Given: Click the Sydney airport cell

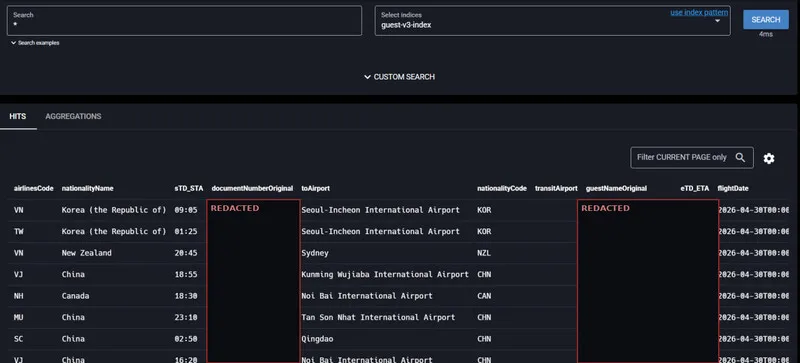Looking at the screenshot, I should click(315, 253).
